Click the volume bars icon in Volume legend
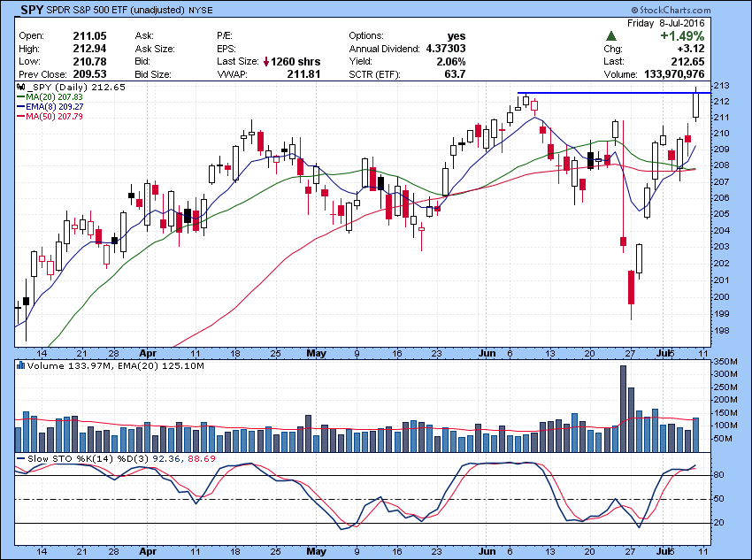This screenshot has width=752, height=560. pyautogui.click(x=20, y=366)
